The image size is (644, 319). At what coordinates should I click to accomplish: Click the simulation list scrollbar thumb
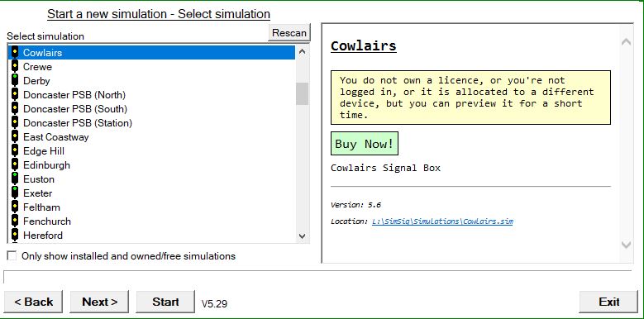pyautogui.click(x=302, y=93)
